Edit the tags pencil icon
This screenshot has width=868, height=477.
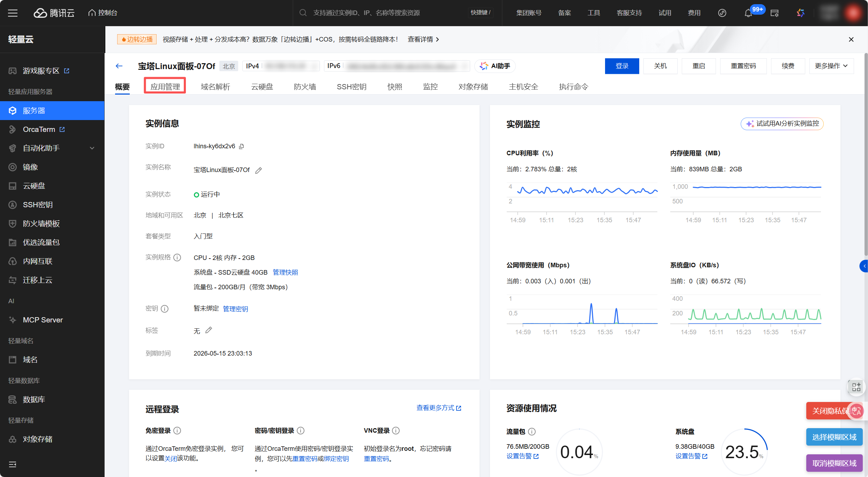tap(209, 330)
